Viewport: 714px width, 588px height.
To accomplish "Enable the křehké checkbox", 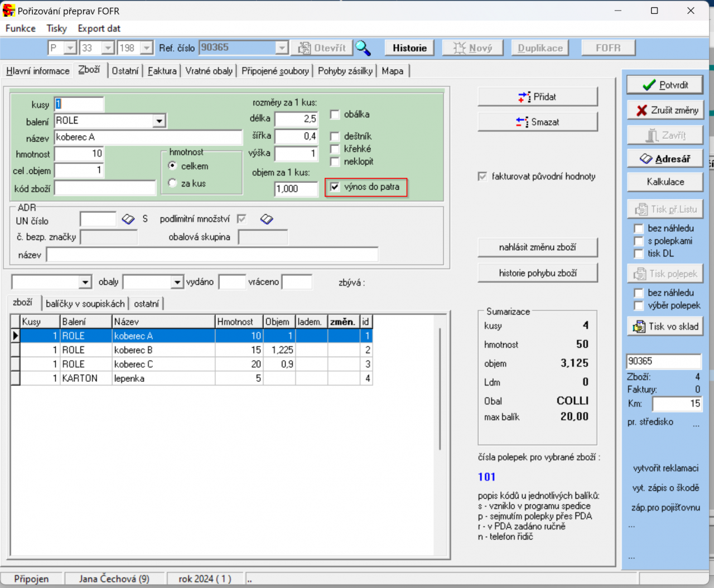I will click(x=335, y=149).
